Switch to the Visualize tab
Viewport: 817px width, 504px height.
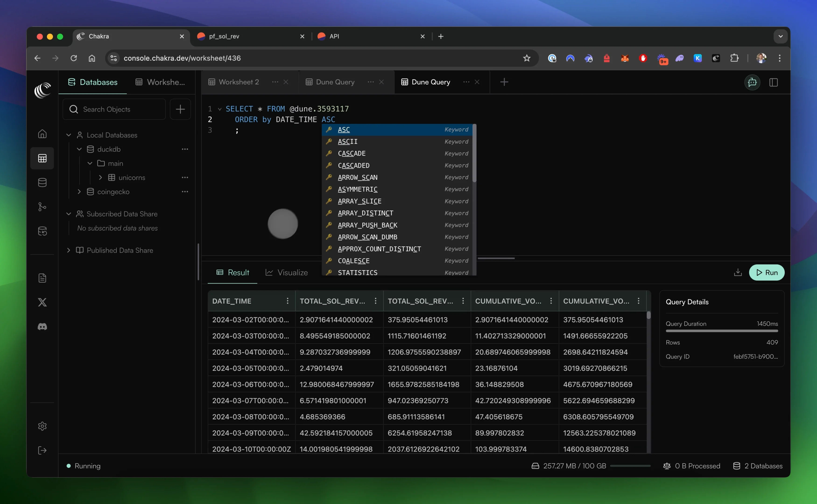click(287, 273)
